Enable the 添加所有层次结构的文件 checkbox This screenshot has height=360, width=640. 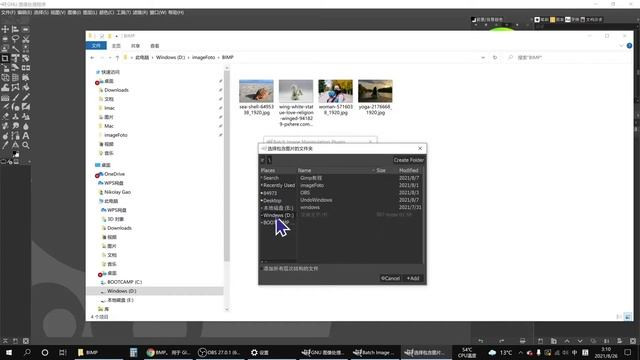pyautogui.click(x=262, y=269)
